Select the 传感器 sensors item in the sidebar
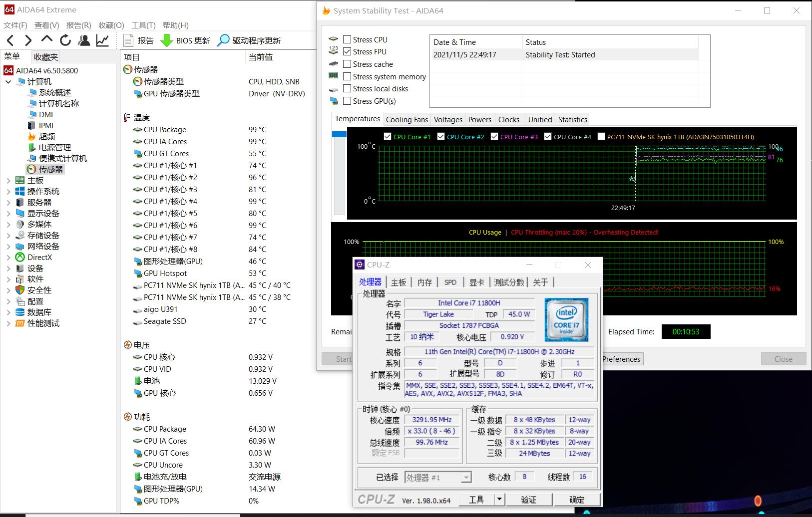The image size is (812, 517). (x=50, y=169)
